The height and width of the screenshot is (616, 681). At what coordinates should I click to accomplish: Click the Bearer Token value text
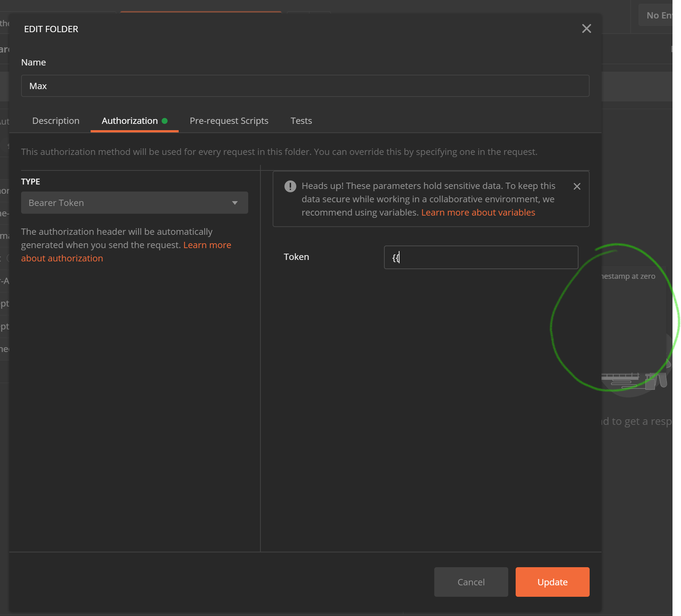click(56, 203)
